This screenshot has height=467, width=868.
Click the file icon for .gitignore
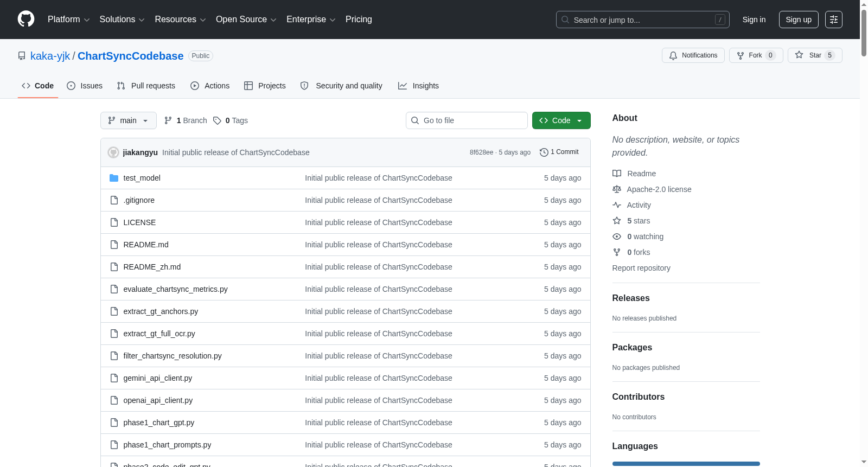(x=114, y=200)
